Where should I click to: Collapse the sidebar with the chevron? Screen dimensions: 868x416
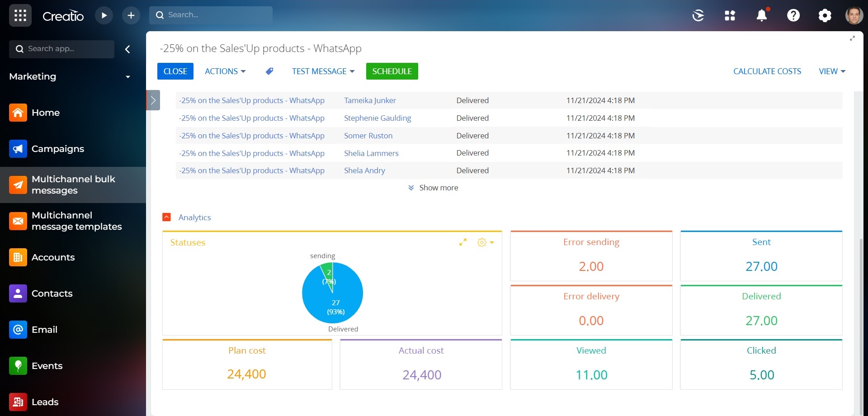(x=127, y=49)
